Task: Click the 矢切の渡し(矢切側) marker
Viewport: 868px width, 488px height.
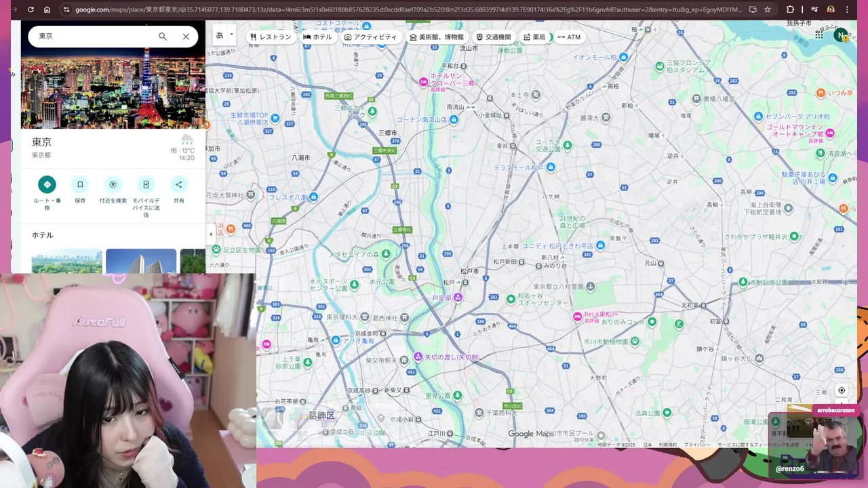Action: click(x=418, y=357)
